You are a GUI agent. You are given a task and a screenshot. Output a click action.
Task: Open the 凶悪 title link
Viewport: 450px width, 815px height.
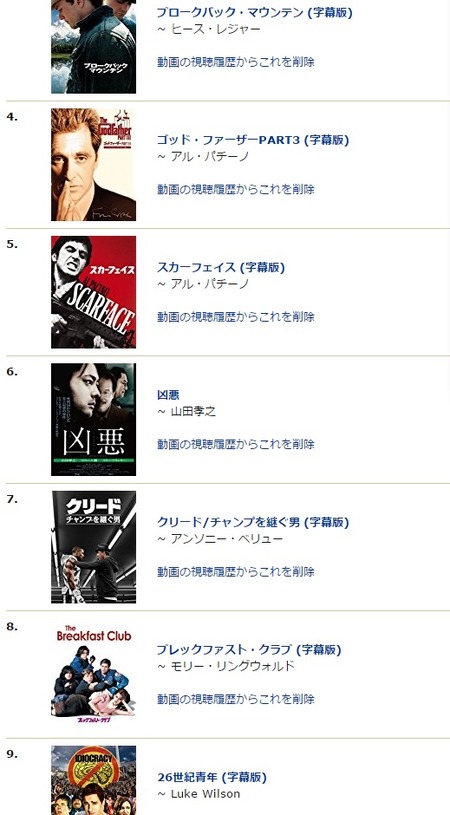tap(168, 395)
